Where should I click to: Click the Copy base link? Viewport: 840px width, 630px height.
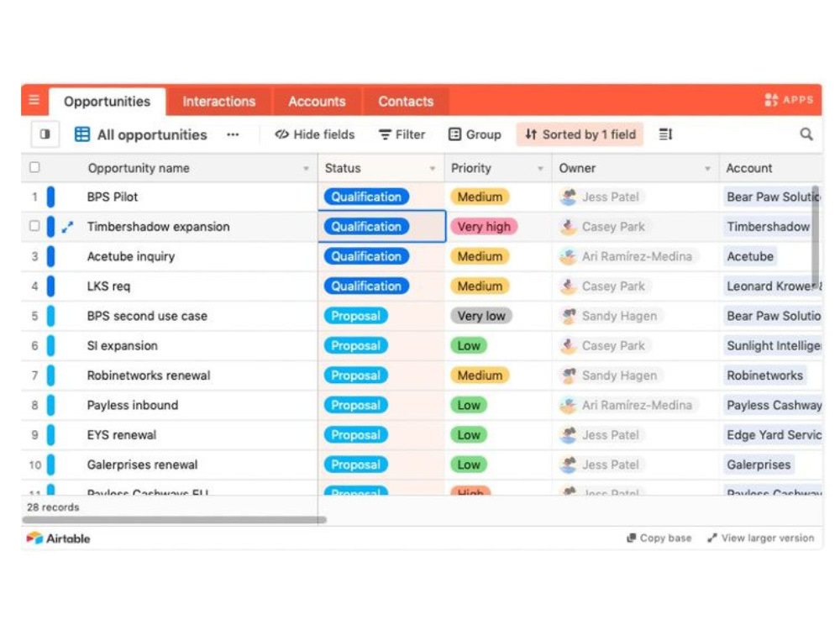tap(659, 538)
